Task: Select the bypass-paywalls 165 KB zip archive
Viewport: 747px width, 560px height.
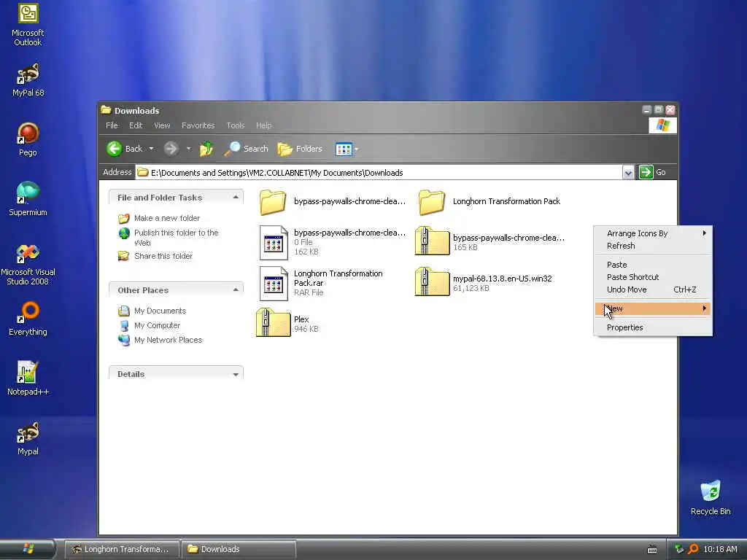Action: 489,242
